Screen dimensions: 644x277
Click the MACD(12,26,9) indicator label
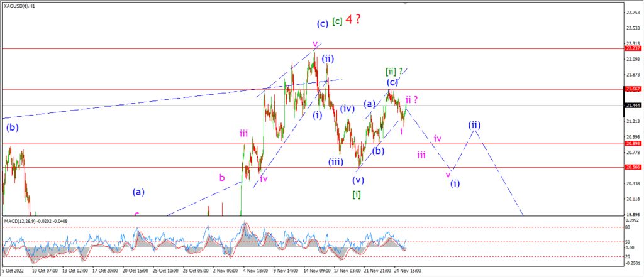[36, 221]
